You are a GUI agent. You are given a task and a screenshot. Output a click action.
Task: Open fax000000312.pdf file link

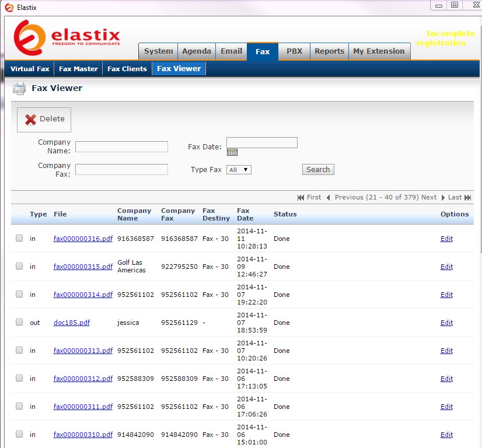pos(83,379)
